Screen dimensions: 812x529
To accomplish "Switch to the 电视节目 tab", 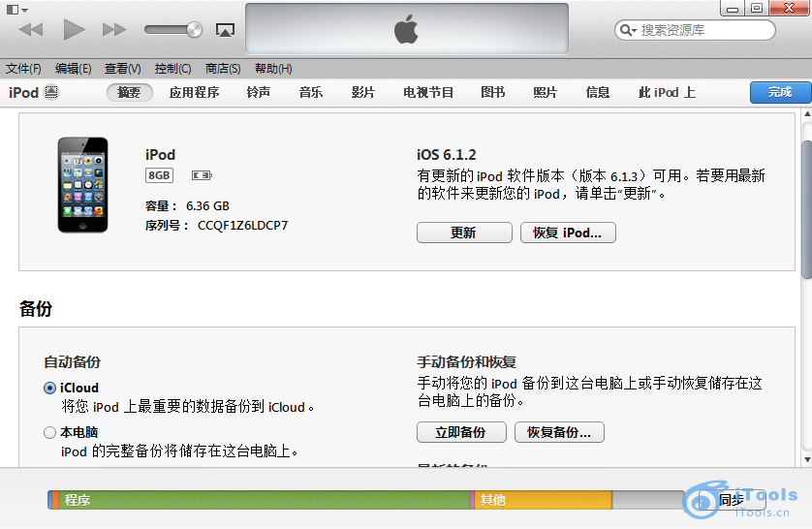I will (x=428, y=92).
